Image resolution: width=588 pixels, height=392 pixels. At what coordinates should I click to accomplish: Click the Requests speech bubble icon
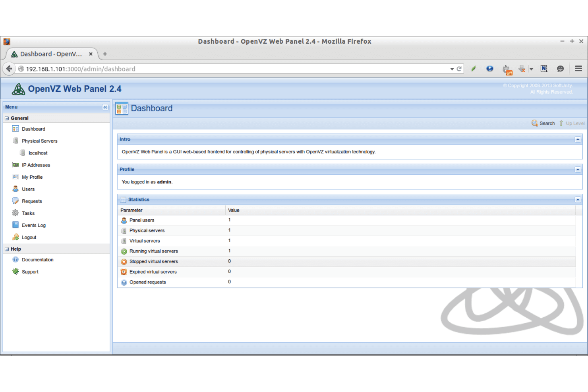[x=15, y=201]
